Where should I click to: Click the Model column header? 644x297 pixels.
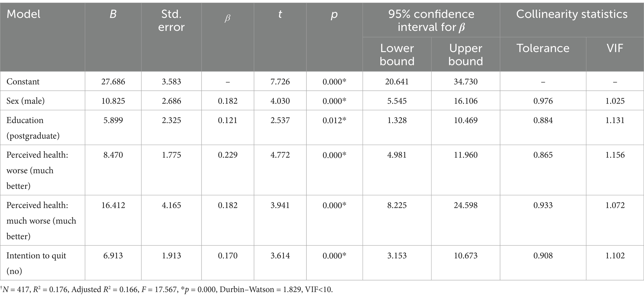coord(23,14)
